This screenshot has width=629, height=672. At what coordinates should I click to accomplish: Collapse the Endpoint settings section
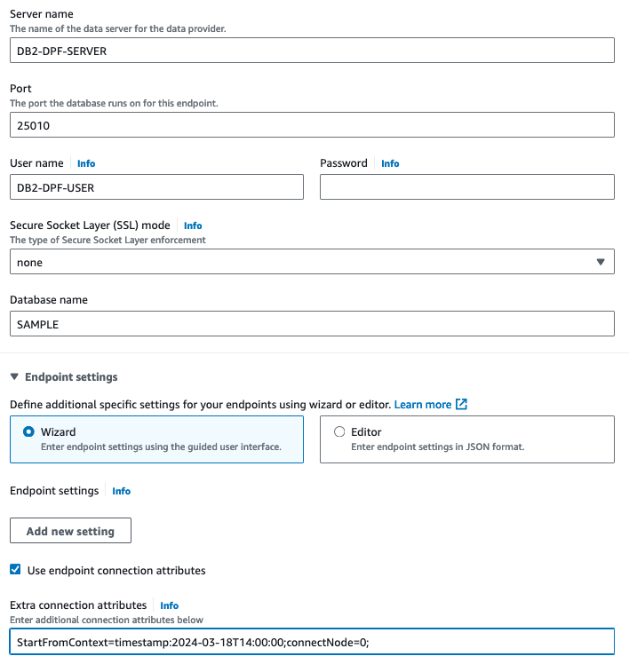(15, 377)
